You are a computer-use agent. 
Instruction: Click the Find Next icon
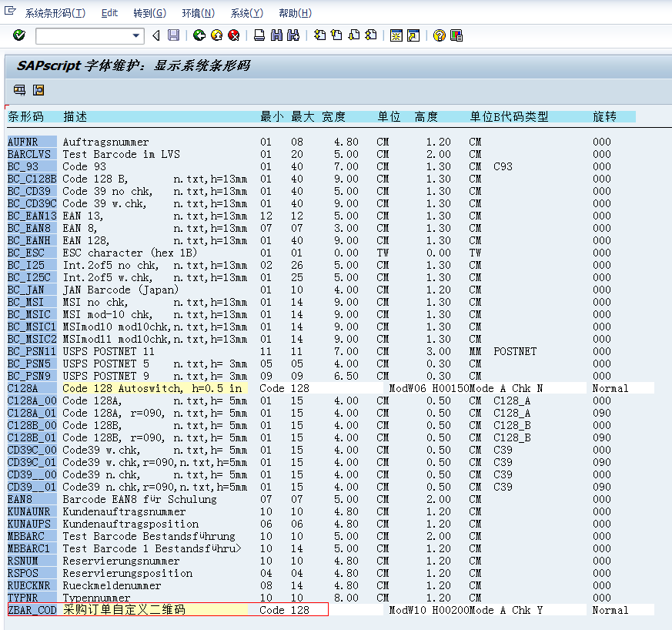point(292,35)
